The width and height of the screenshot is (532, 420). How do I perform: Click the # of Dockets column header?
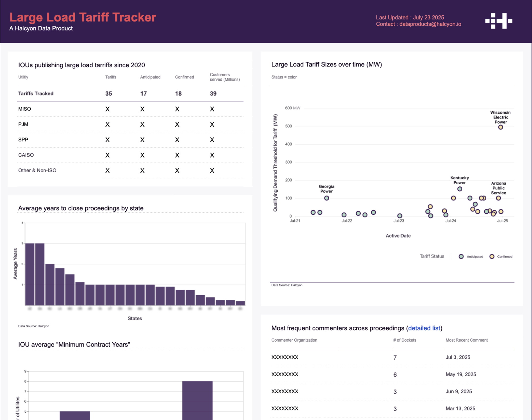pyautogui.click(x=405, y=340)
